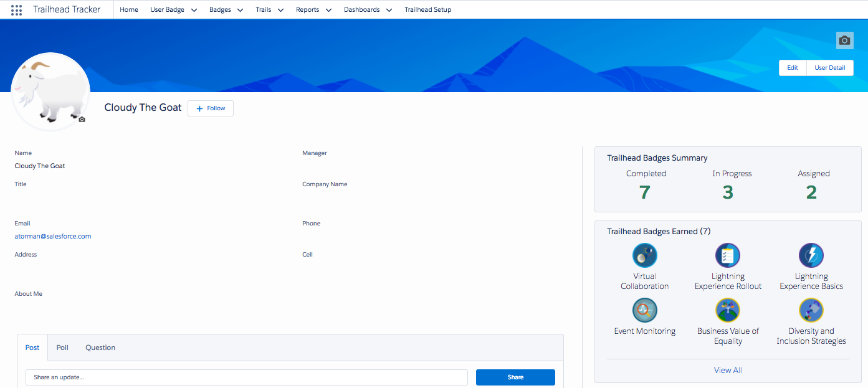Go to the Home nav item
The width and height of the screenshot is (868, 388).
pos(129,10)
